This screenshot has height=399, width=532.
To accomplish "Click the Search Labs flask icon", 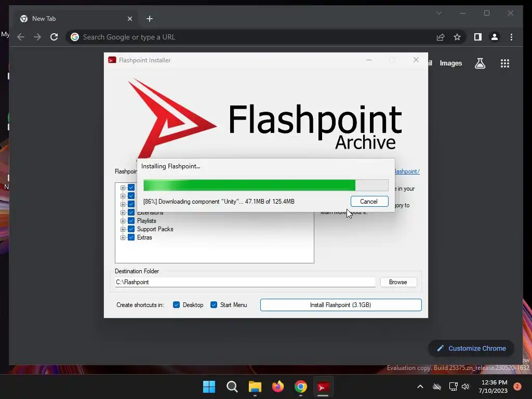I will [480, 63].
